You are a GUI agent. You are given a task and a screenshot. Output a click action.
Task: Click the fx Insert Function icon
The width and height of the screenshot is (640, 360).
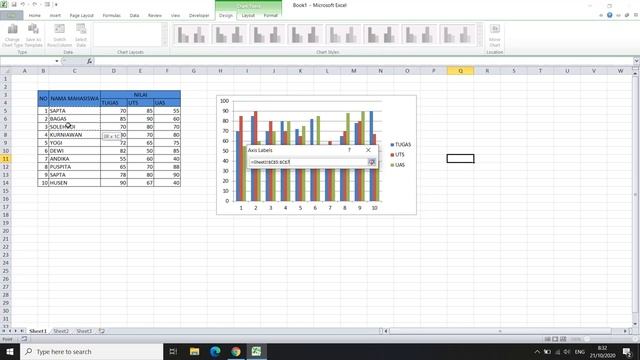89,61
